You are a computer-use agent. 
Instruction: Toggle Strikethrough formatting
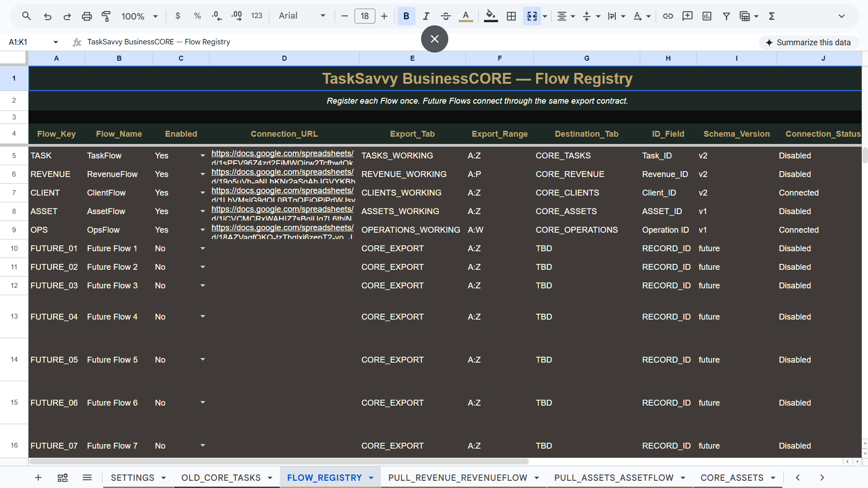[446, 16]
